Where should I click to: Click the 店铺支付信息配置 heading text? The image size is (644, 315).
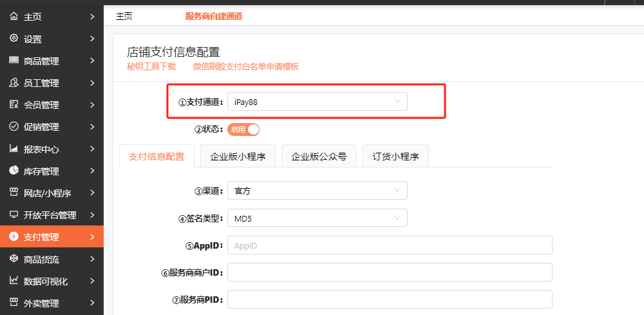pos(173,52)
